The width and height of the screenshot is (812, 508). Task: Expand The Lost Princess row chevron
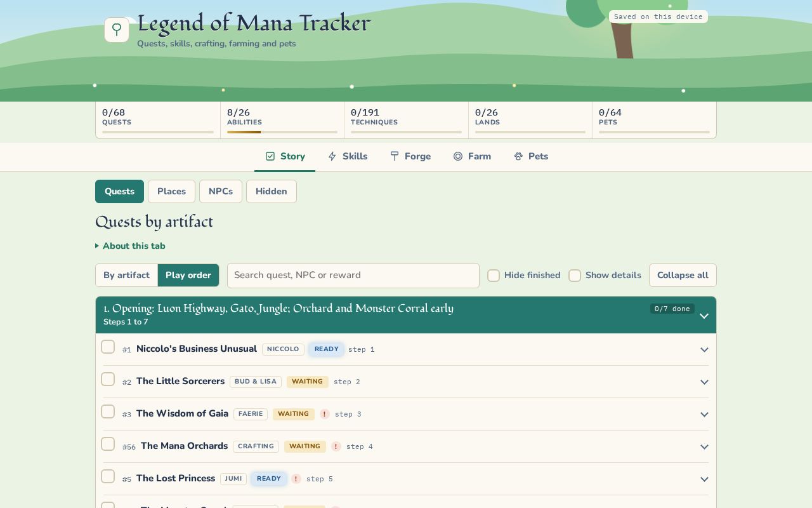(x=704, y=479)
